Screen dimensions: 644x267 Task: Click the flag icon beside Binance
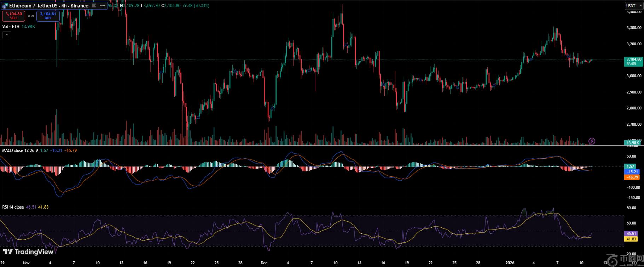(94, 6)
